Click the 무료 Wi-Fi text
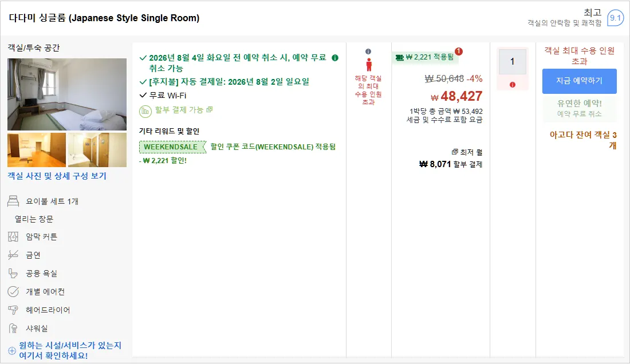The height and width of the screenshot is (364, 630). (x=168, y=96)
